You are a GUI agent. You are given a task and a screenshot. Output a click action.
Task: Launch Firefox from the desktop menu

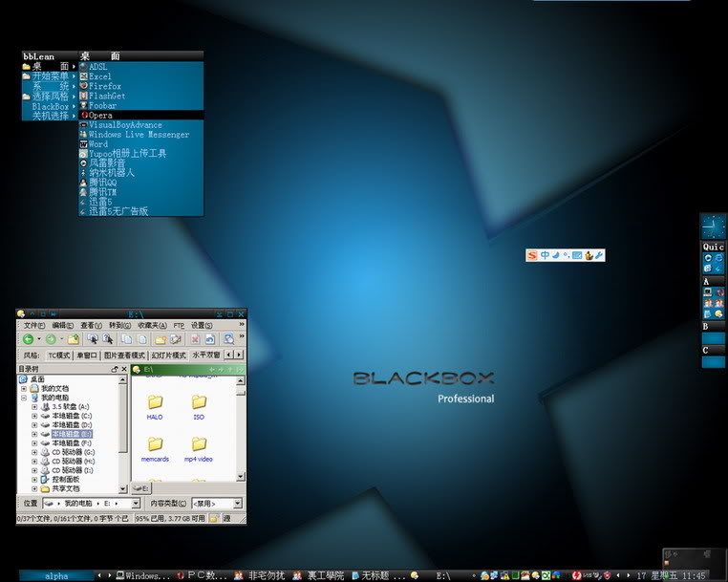[141, 86]
